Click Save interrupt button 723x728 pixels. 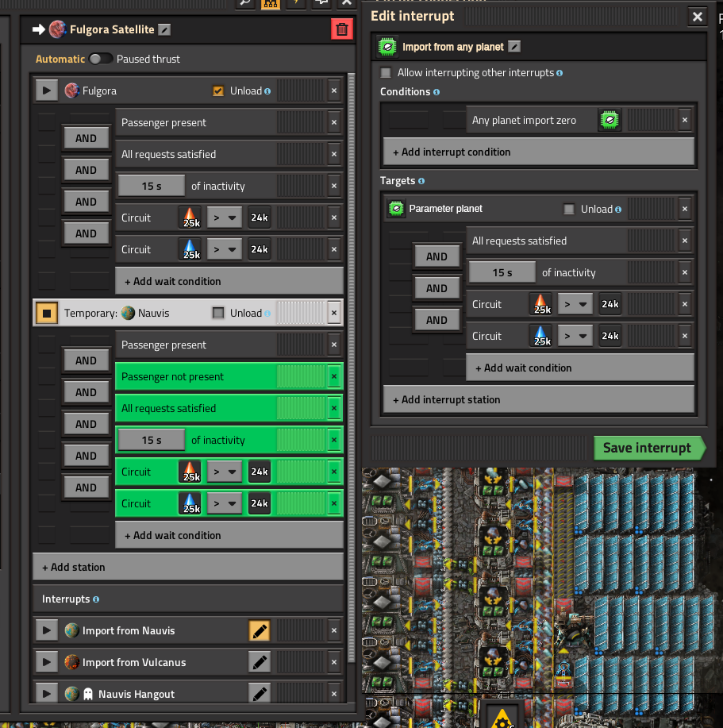pos(647,448)
